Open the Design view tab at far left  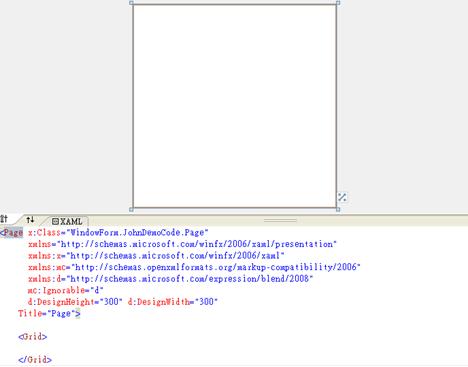tap(4, 219)
